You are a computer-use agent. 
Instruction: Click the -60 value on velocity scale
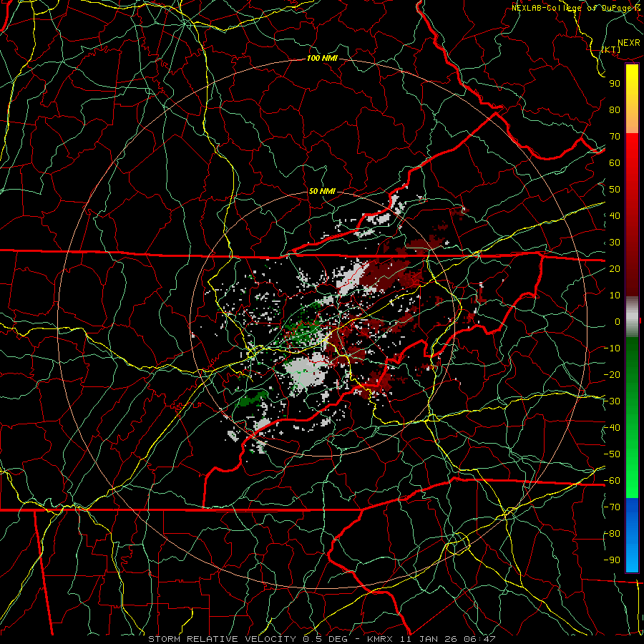[x=612, y=481]
